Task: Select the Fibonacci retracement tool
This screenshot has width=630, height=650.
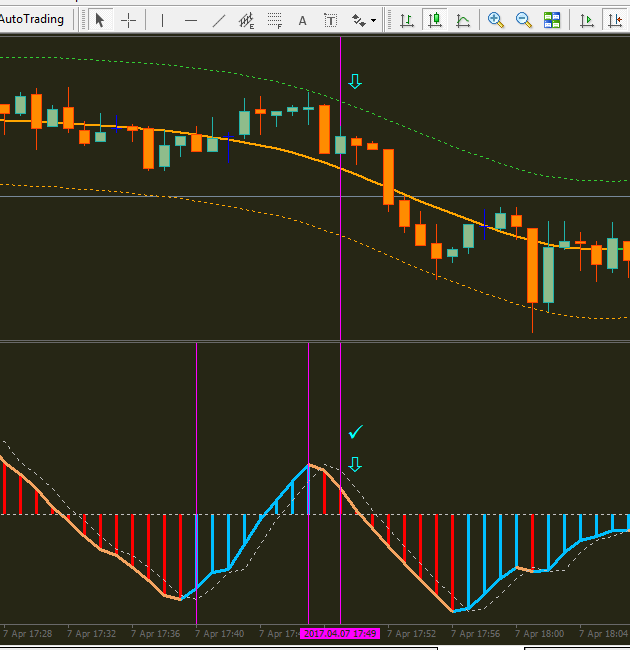Action: [275, 20]
